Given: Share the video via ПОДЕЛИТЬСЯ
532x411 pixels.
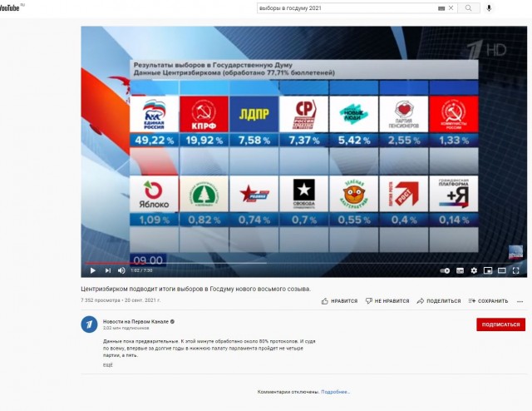Looking at the screenshot, I should coord(439,301).
